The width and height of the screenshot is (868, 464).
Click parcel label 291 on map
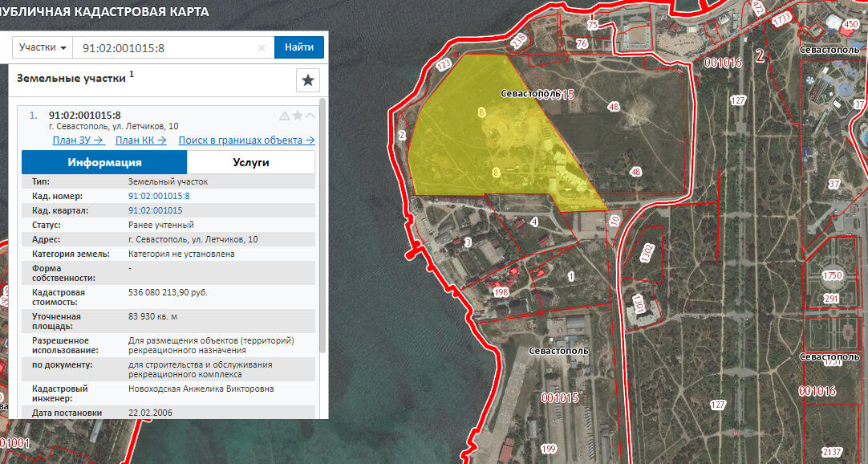click(x=831, y=299)
